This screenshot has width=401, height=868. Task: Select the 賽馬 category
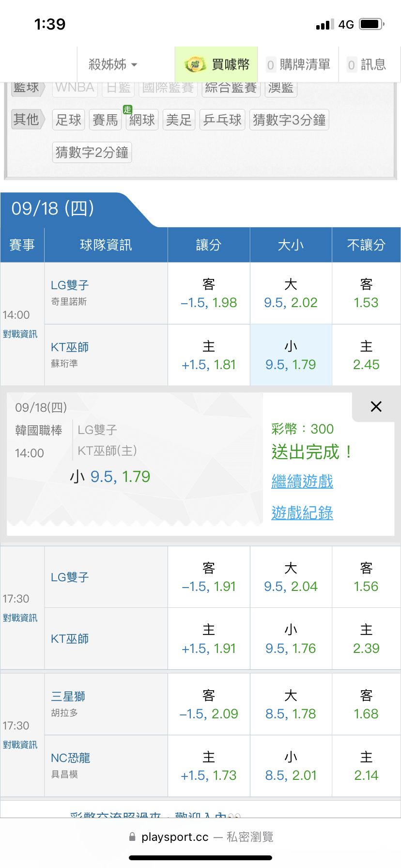click(x=105, y=120)
